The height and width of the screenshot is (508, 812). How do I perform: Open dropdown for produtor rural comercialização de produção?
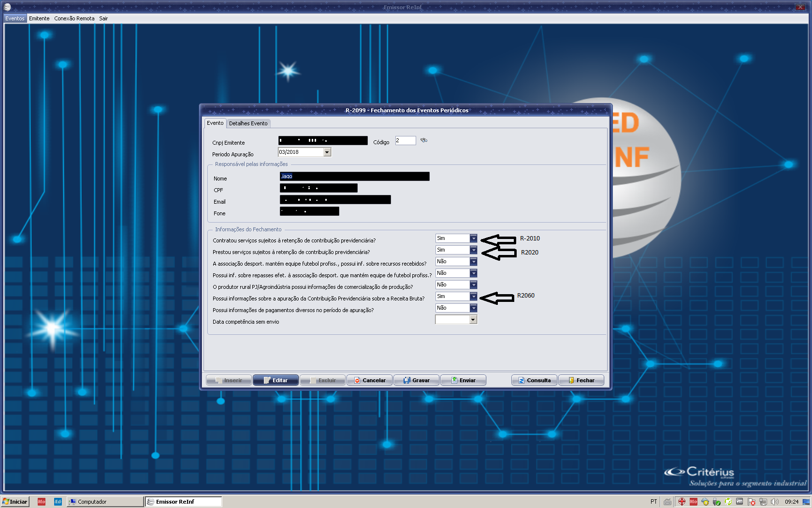point(473,285)
